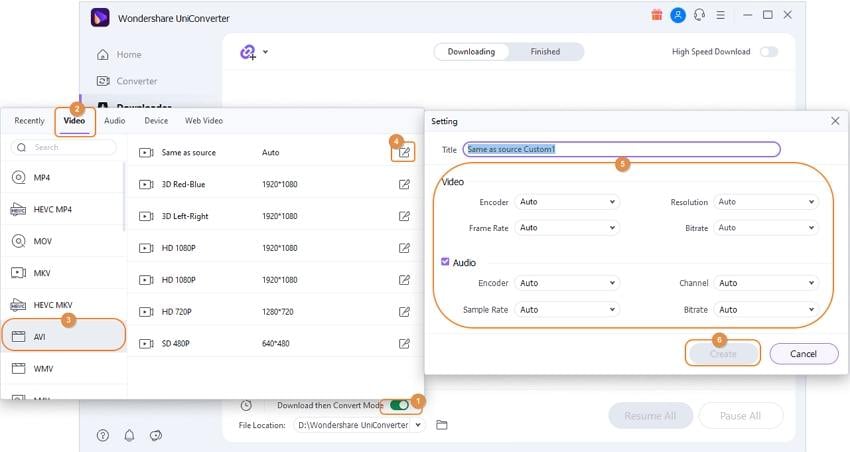Click the Cancel button
The height and width of the screenshot is (452, 850).
tap(803, 354)
